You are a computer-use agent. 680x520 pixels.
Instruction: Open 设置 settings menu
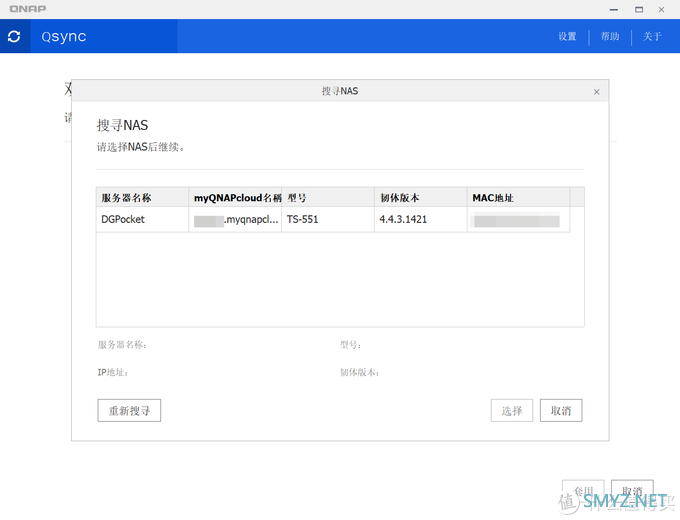click(x=567, y=36)
